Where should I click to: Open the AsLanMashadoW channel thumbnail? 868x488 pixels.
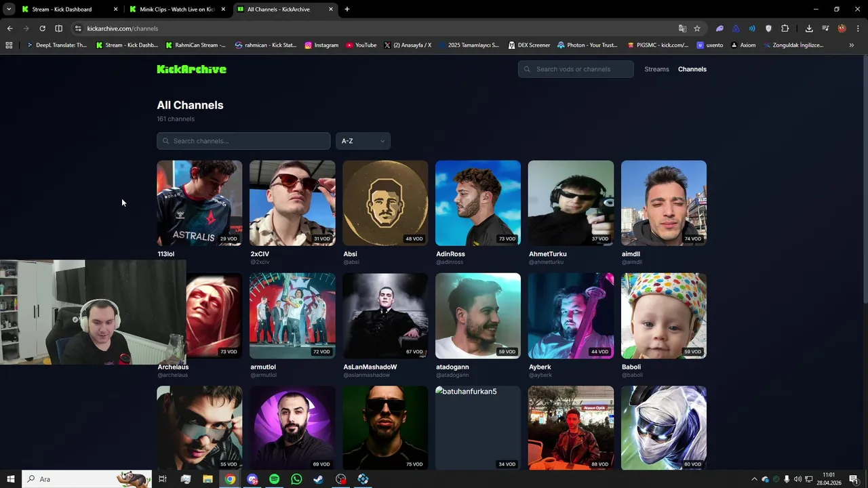(385, 316)
